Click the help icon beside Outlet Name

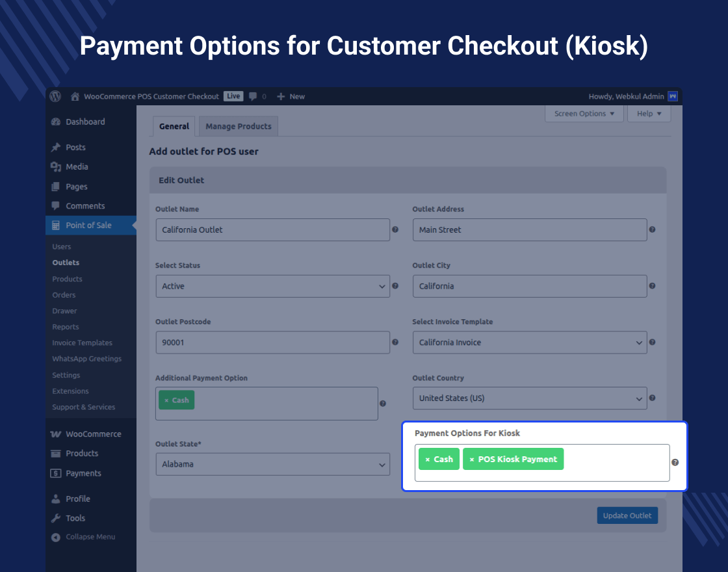tap(395, 229)
